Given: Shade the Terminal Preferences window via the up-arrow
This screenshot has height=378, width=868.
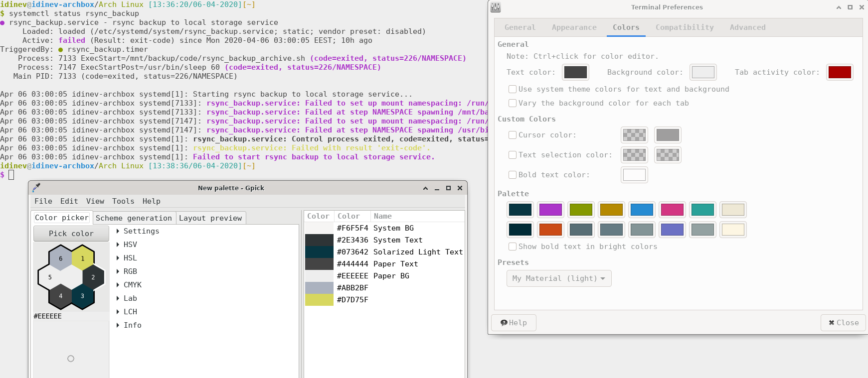Looking at the screenshot, I should point(839,7).
